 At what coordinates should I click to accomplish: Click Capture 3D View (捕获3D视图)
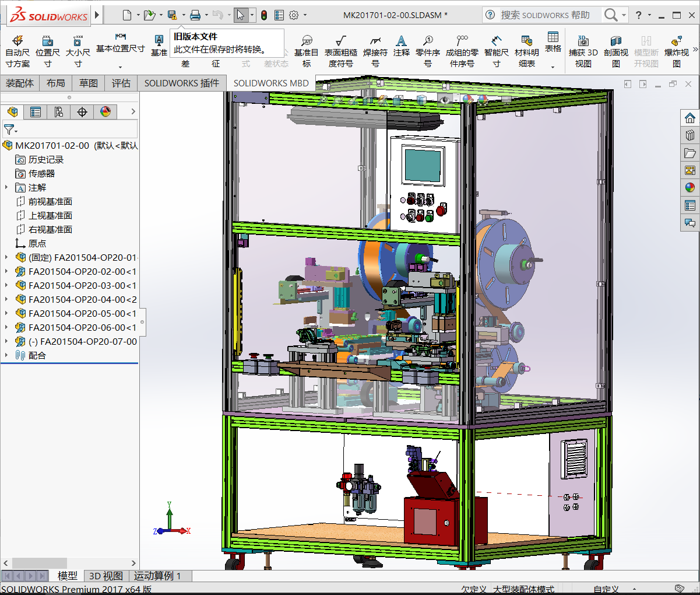pyautogui.click(x=583, y=51)
